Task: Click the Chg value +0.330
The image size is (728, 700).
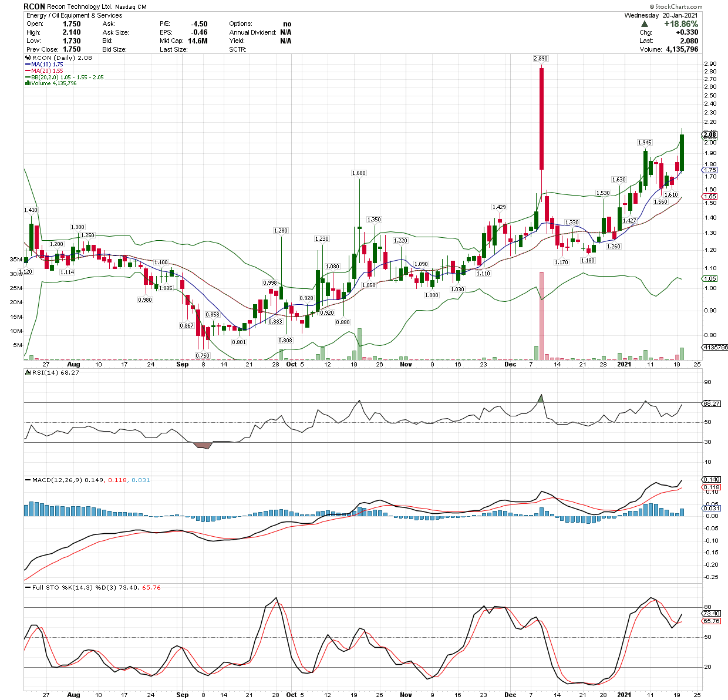Action: 686,33
